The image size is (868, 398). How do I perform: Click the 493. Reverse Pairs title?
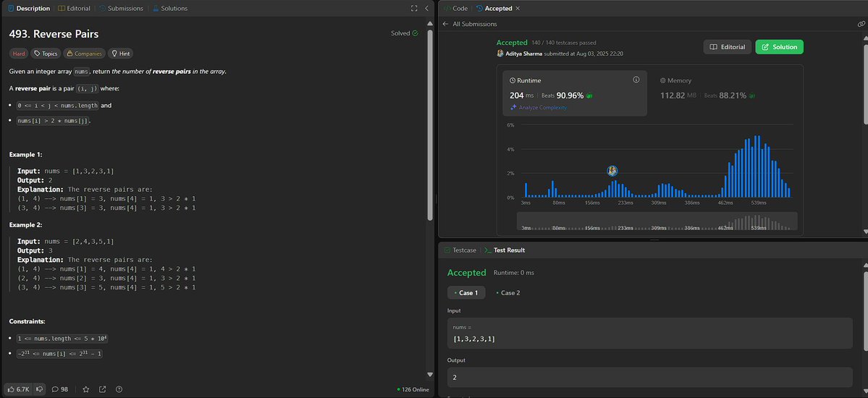coord(54,34)
